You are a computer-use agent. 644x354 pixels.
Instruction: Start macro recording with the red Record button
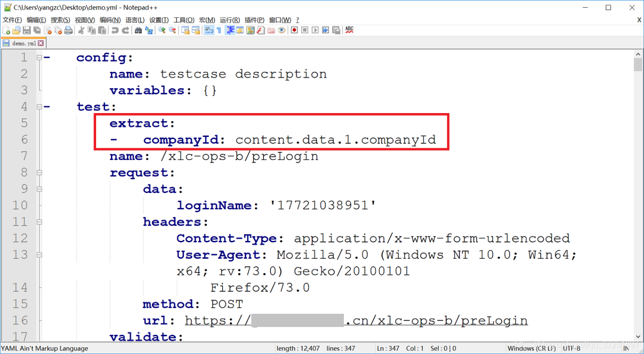click(294, 31)
